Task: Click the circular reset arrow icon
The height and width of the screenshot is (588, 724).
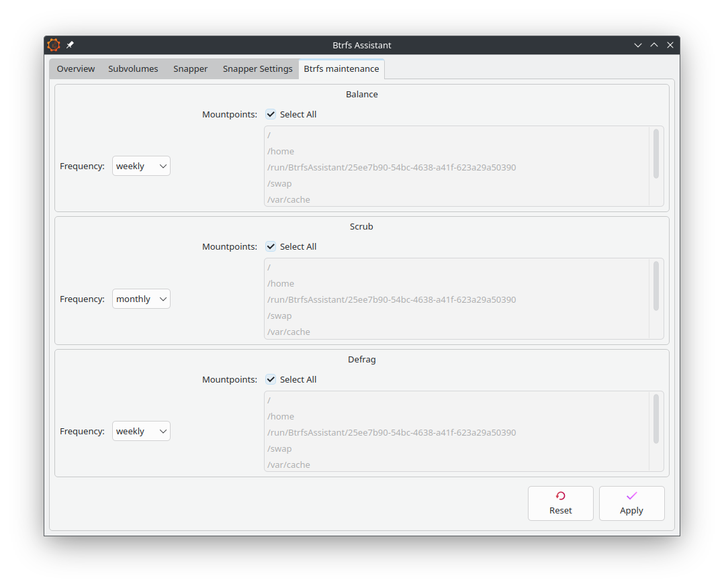Action: click(x=560, y=495)
